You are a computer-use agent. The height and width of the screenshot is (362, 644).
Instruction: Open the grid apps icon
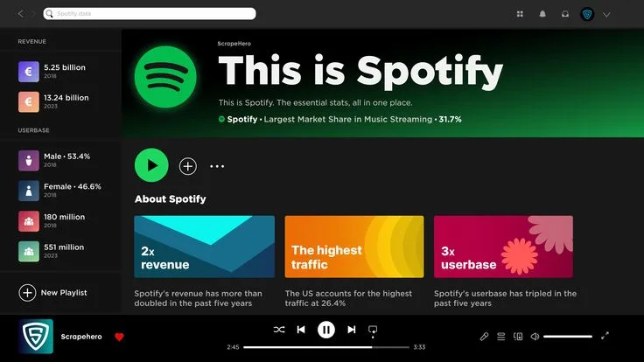click(x=520, y=14)
